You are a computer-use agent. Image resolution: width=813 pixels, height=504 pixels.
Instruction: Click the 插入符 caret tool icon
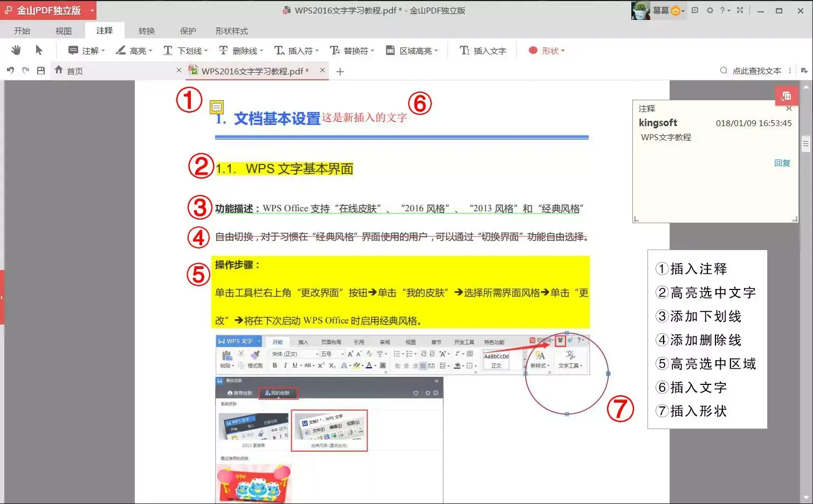click(279, 50)
